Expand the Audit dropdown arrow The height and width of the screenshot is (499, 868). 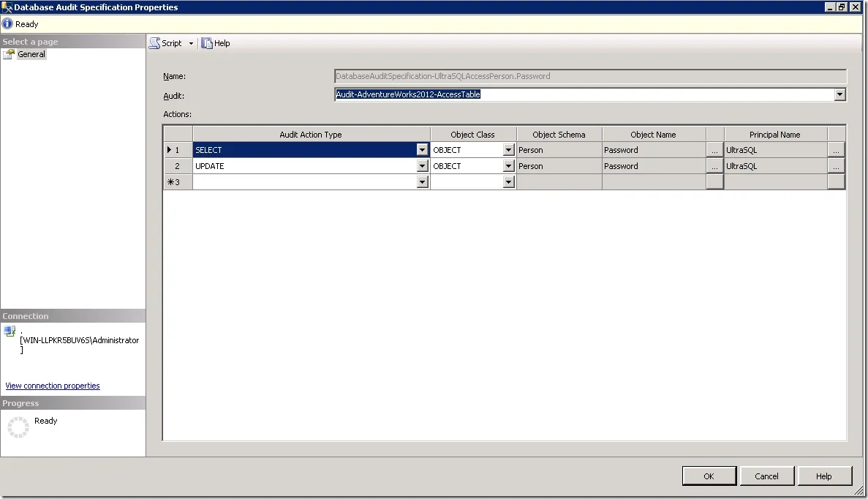click(x=839, y=94)
